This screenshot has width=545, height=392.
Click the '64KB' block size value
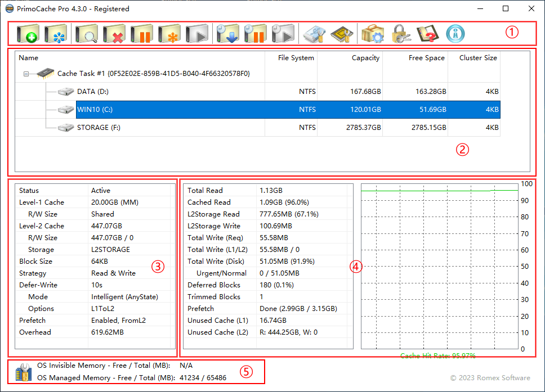pos(100,261)
